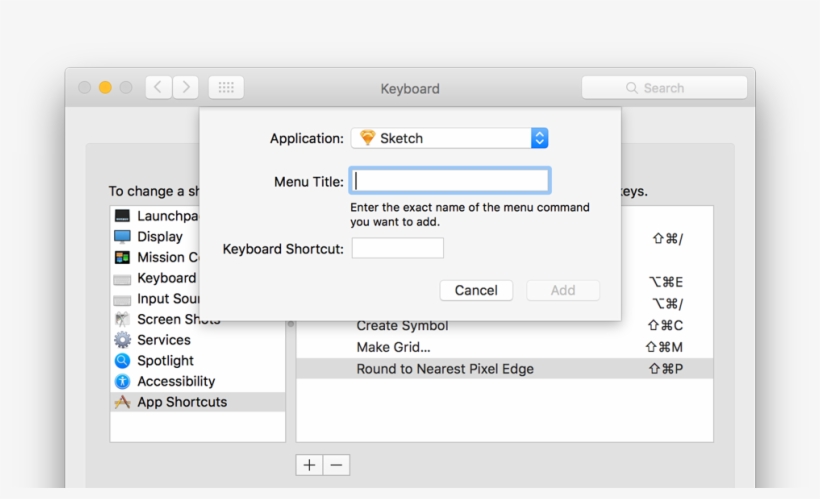
Task: Click the ⌥⌘E shortcut value
Action: coord(666,282)
